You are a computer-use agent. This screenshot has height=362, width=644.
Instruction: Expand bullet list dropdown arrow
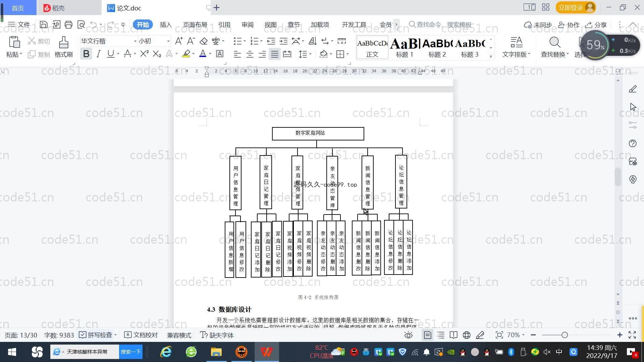point(245,41)
